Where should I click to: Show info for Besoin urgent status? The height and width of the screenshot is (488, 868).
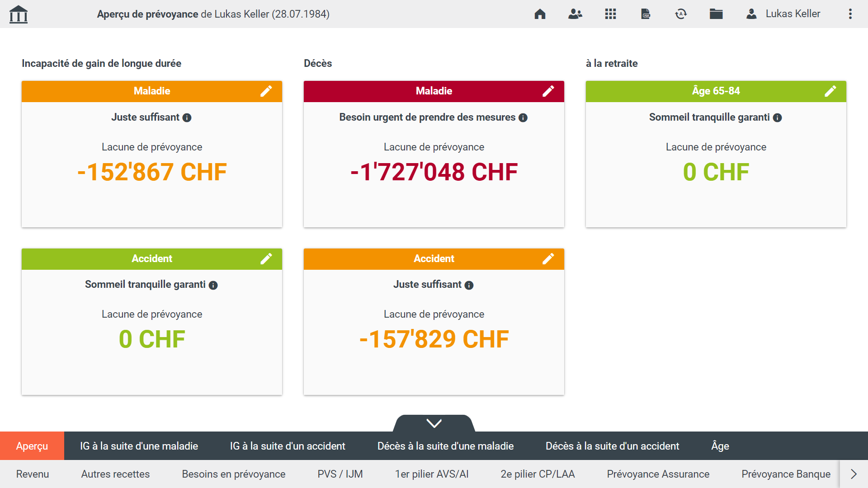coord(523,118)
